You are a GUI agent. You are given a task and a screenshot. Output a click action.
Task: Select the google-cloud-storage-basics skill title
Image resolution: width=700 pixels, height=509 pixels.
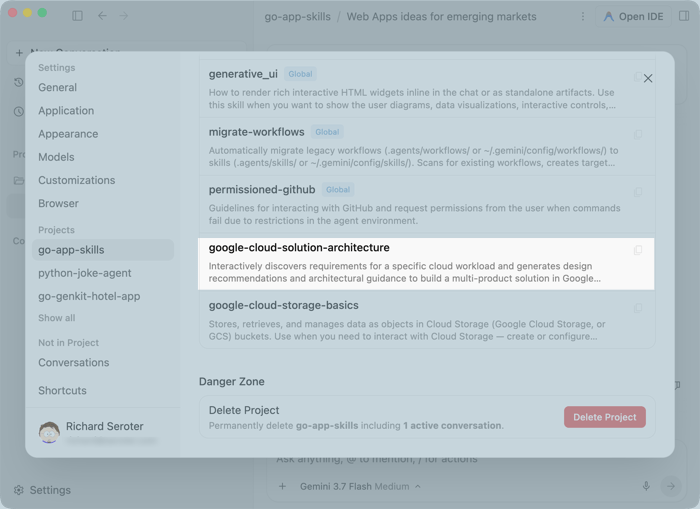click(283, 305)
